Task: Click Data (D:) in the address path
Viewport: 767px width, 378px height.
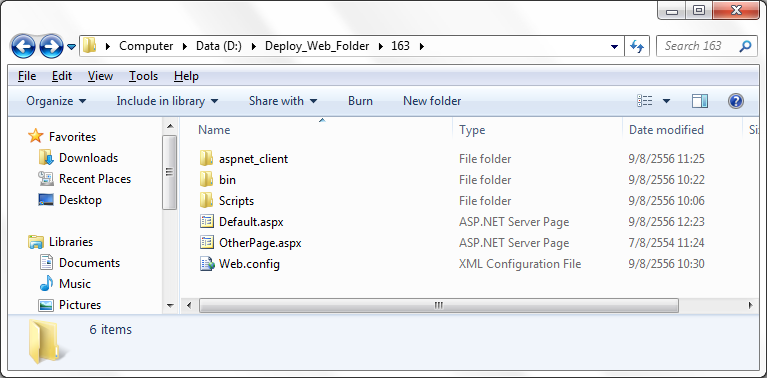Action: [219, 46]
